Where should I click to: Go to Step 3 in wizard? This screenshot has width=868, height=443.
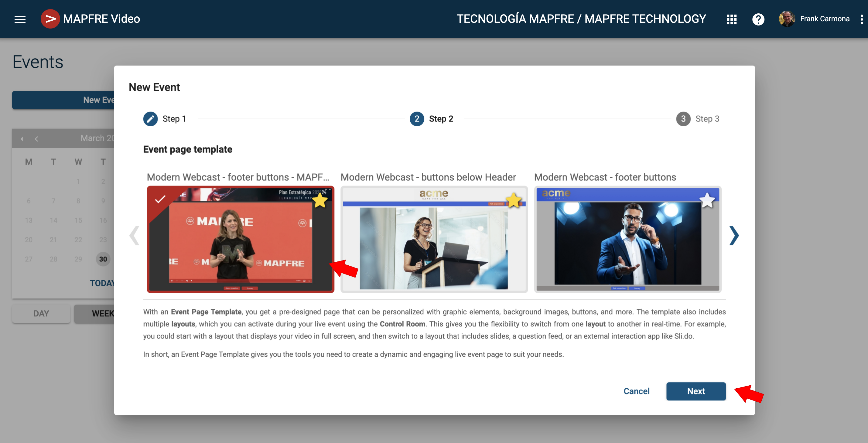[x=683, y=119]
